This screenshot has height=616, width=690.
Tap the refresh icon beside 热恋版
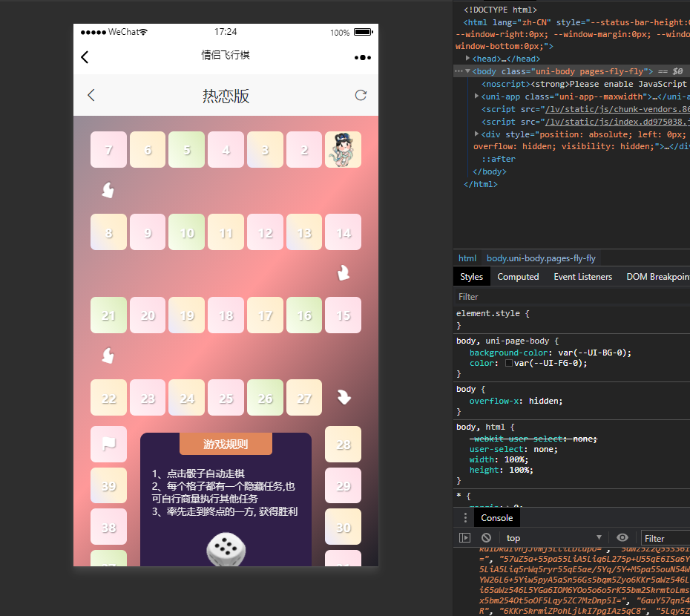coord(361,95)
